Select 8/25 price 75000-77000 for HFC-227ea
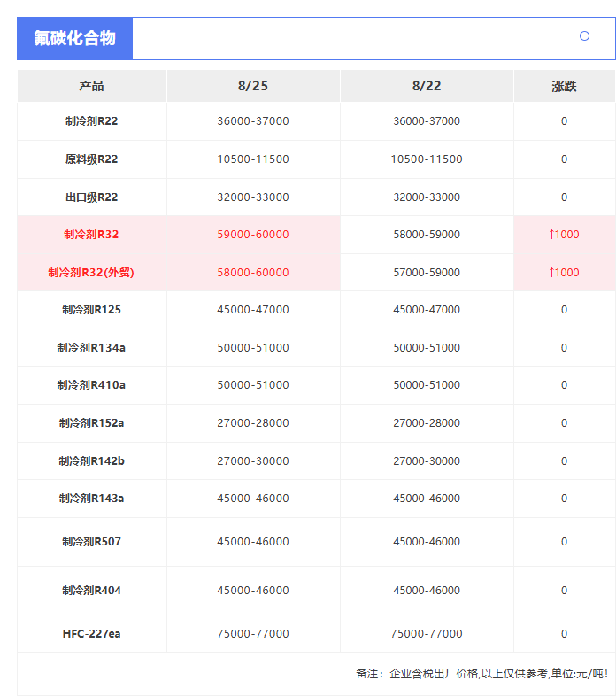Screen dimensions: 616x696 (253, 633)
